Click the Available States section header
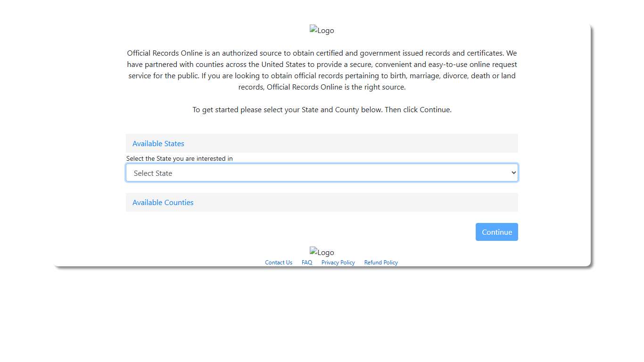 (322, 143)
